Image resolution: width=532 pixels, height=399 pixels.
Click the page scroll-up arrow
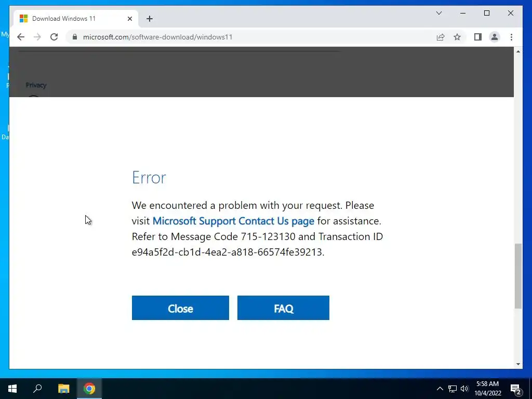518,51
